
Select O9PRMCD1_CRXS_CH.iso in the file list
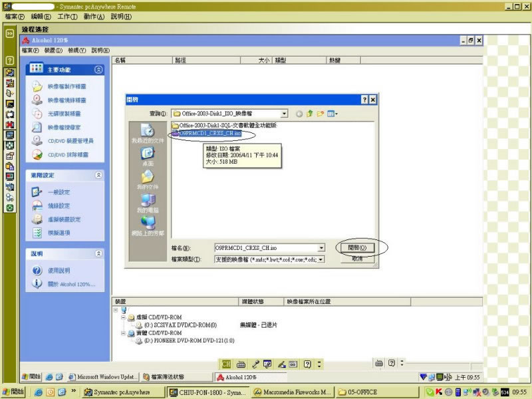[207, 134]
